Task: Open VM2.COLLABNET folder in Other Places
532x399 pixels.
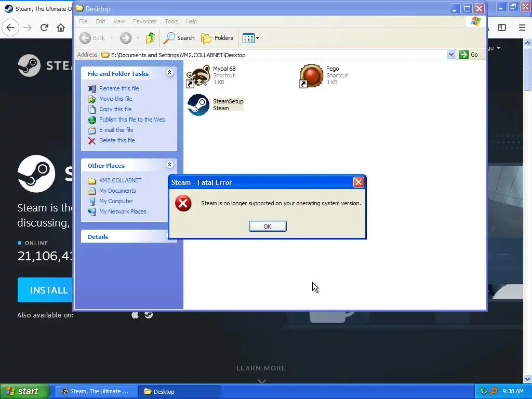Action: [121, 180]
